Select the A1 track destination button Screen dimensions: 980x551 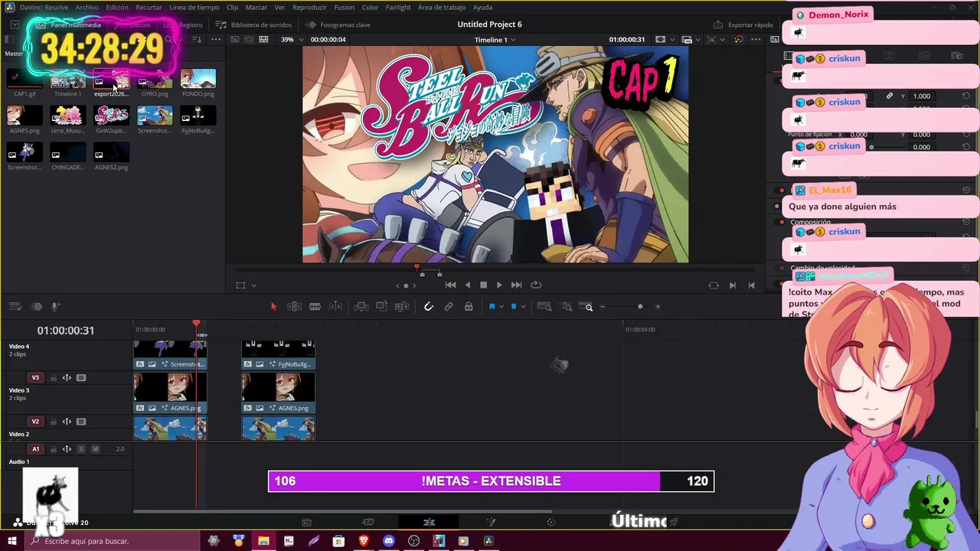(35, 449)
